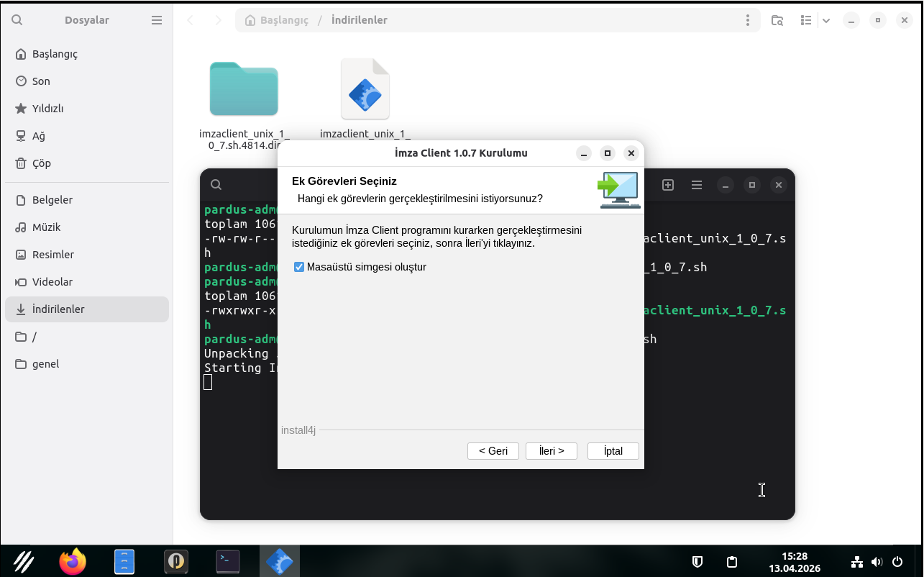Open the Pardus start menu
The width and height of the screenshot is (924, 577).
click(x=24, y=561)
